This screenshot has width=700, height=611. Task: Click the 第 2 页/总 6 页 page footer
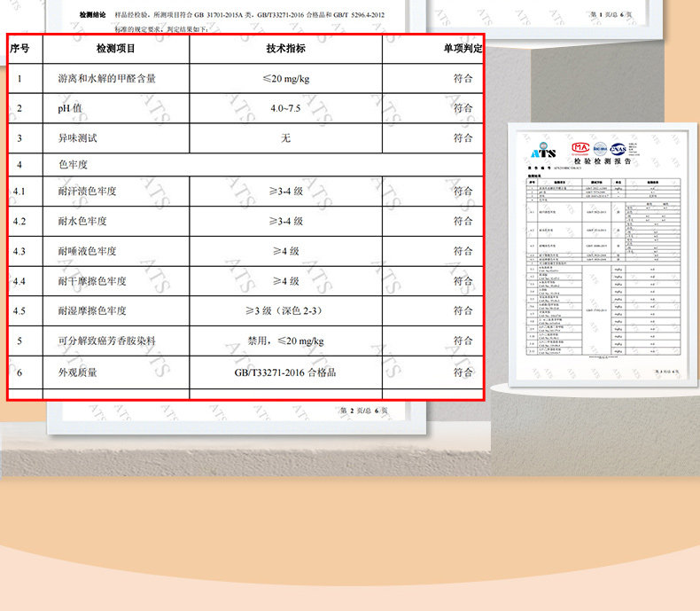click(364, 411)
